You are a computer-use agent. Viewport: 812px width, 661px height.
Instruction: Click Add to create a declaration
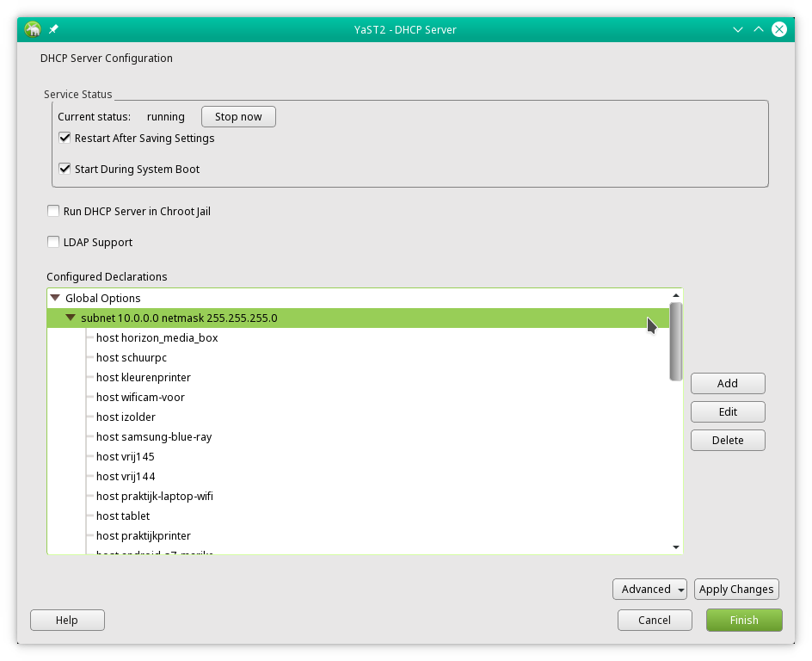click(x=728, y=384)
